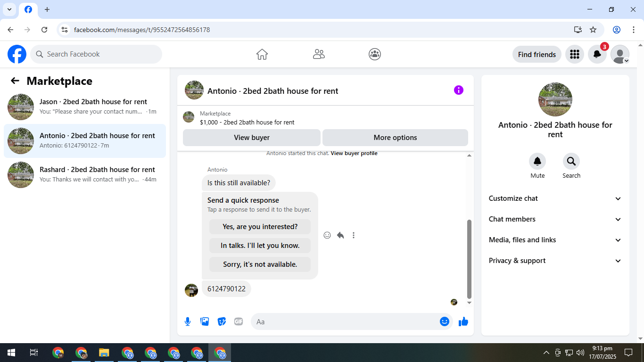The height and width of the screenshot is (362, 644).
Task: Open the notifications bell with 3 badge
Action: [597, 54]
